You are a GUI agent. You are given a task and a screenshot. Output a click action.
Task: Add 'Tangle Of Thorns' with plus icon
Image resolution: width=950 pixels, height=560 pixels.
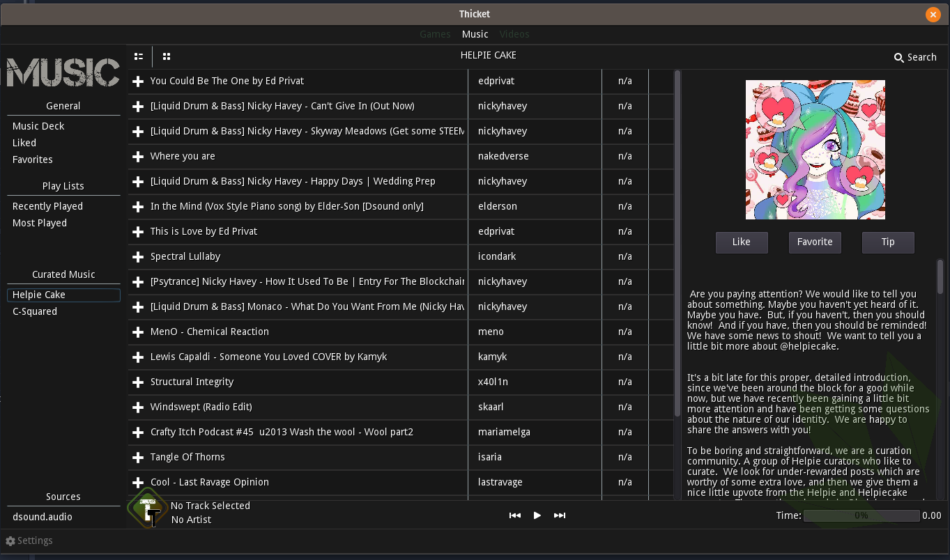[x=138, y=458]
